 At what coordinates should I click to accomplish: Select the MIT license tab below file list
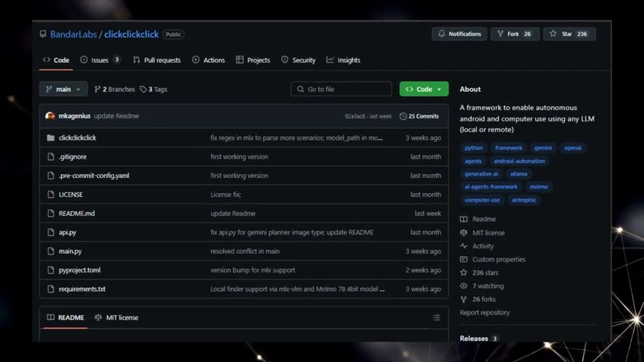pyautogui.click(x=117, y=318)
